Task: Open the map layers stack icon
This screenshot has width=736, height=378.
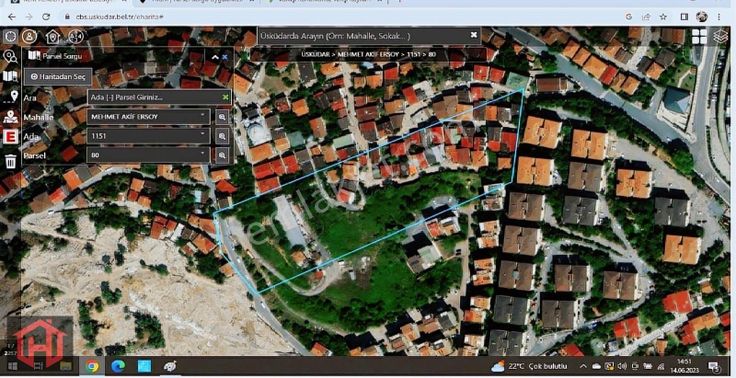Action: 721,36
